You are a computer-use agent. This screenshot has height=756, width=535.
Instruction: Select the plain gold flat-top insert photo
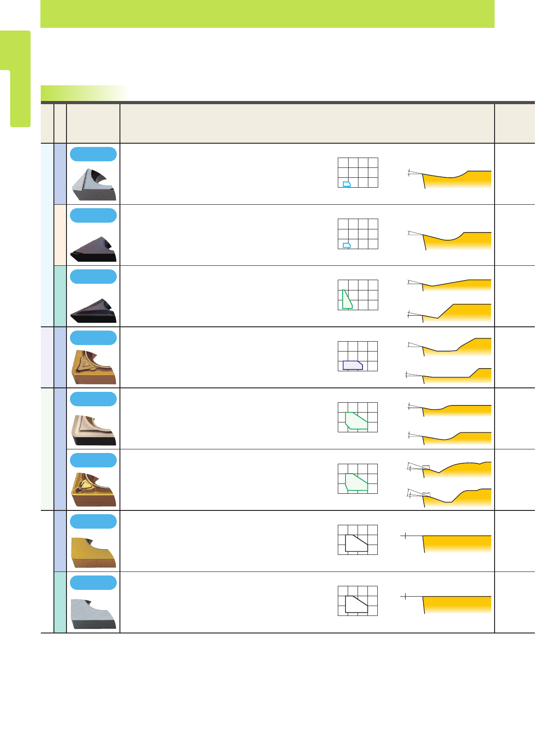tap(93, 553)
